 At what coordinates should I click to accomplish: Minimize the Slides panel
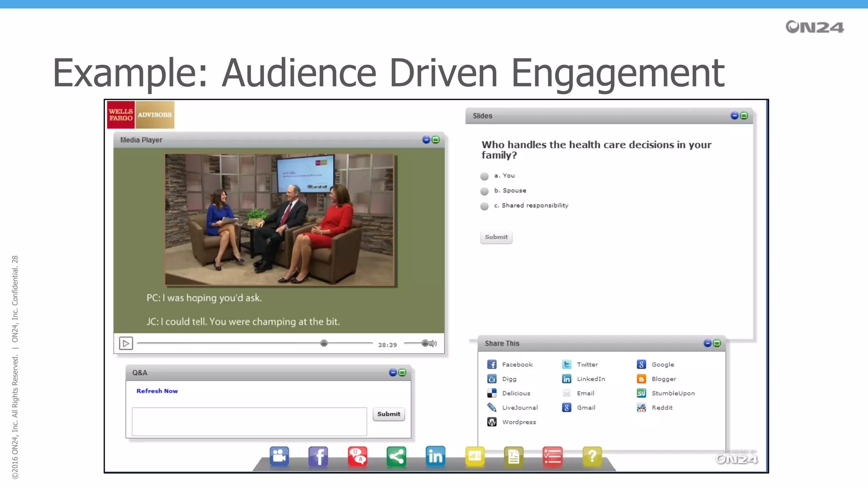click(x=734, y=116)
